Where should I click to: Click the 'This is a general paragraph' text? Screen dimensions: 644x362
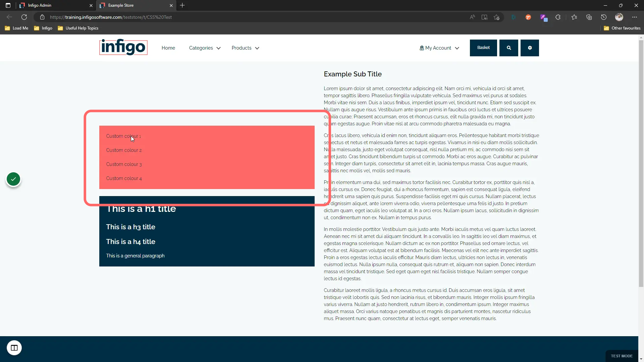click(x=135, y=256)
